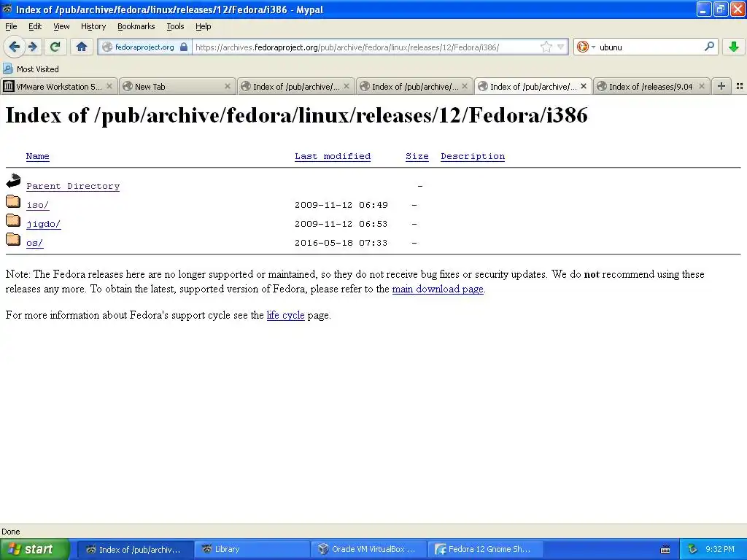
Task: Switch to the Index of /releases/9.04 tab
Action: click(x=651, y=86)
